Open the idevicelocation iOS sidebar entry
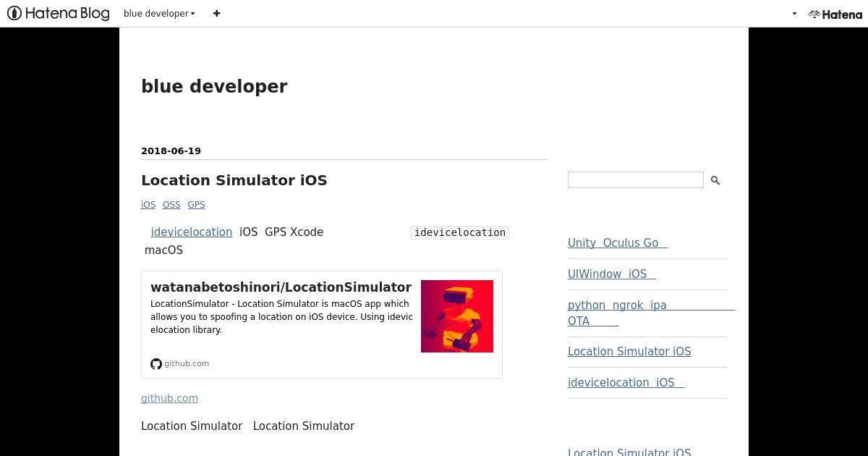 click(626, 382)
